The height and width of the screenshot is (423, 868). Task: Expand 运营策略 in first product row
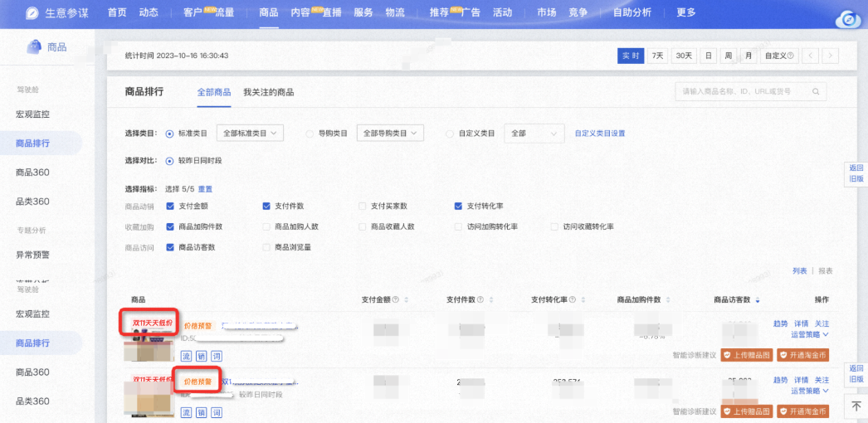(810, 334)
